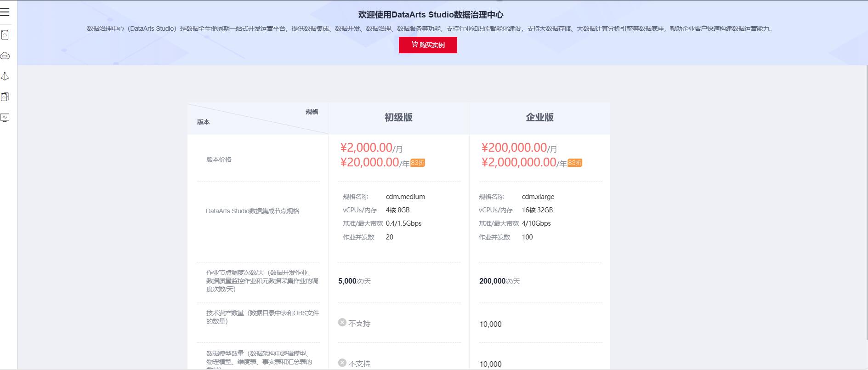The width and height of the screenshot is (868, 370).
Task: Click the red 购买实例 button
Action: (x=428, y=45)
